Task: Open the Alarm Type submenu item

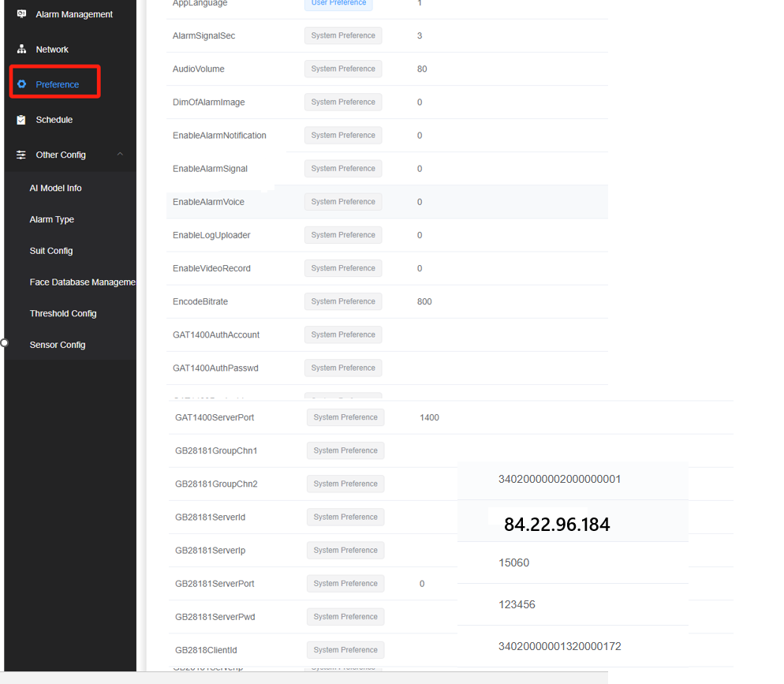Action: [51, 219]
